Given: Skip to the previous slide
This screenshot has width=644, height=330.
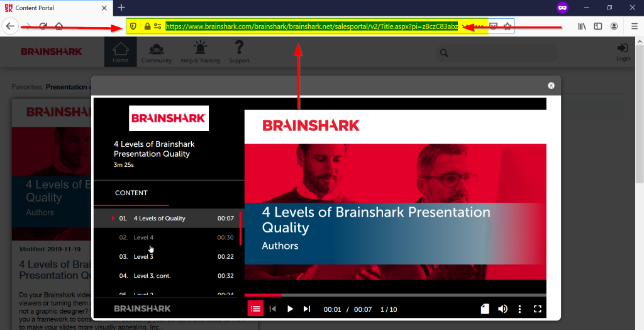Looking at the screenshot, I should 273,309.
